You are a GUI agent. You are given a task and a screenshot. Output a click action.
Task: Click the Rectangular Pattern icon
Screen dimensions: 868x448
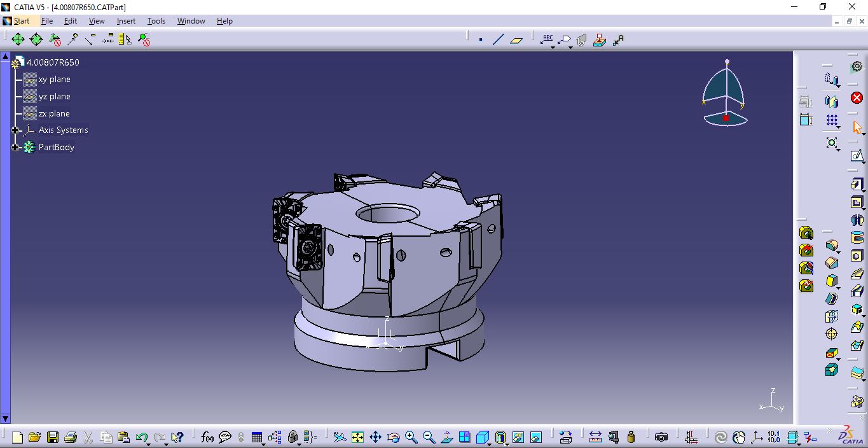(832, 120)
